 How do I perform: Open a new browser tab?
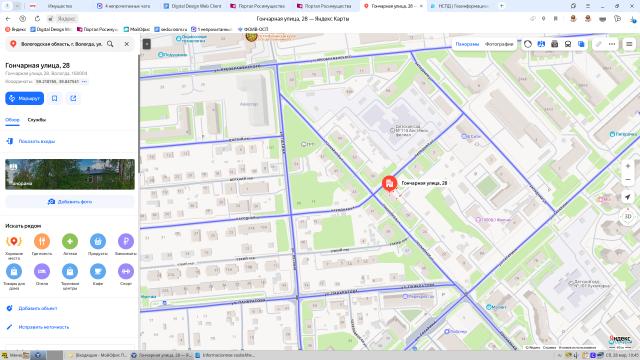pos(502,6)
